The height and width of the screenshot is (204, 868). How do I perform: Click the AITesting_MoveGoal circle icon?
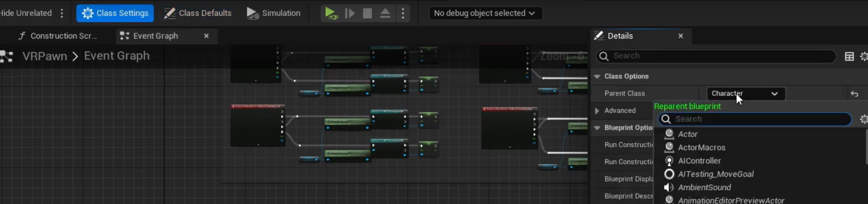(669, 174)
